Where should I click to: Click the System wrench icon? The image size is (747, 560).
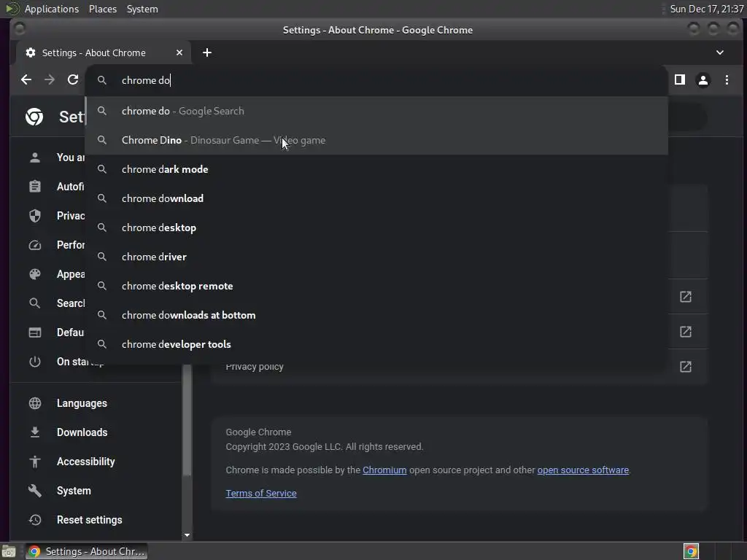35,491
